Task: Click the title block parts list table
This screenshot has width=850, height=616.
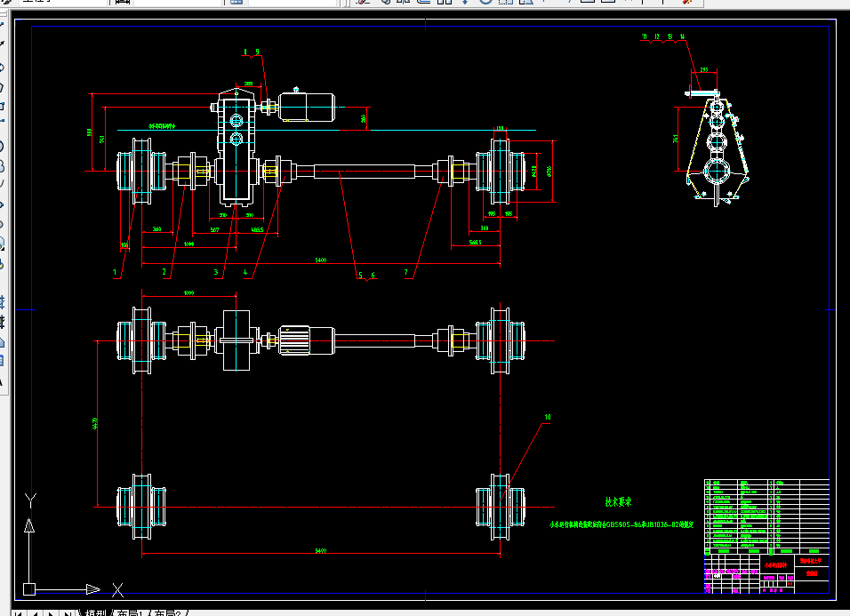Action: point(766,516)
